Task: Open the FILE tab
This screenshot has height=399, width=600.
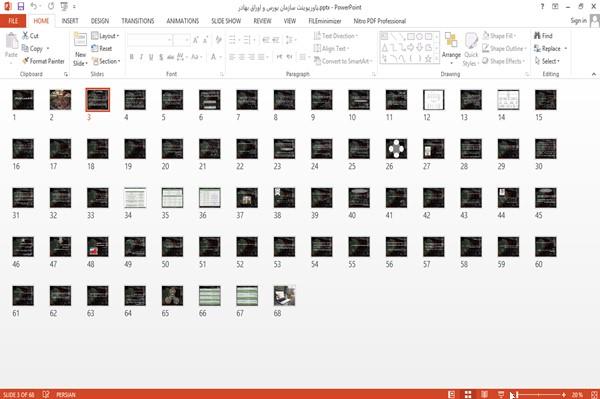Action: (13, 21)
